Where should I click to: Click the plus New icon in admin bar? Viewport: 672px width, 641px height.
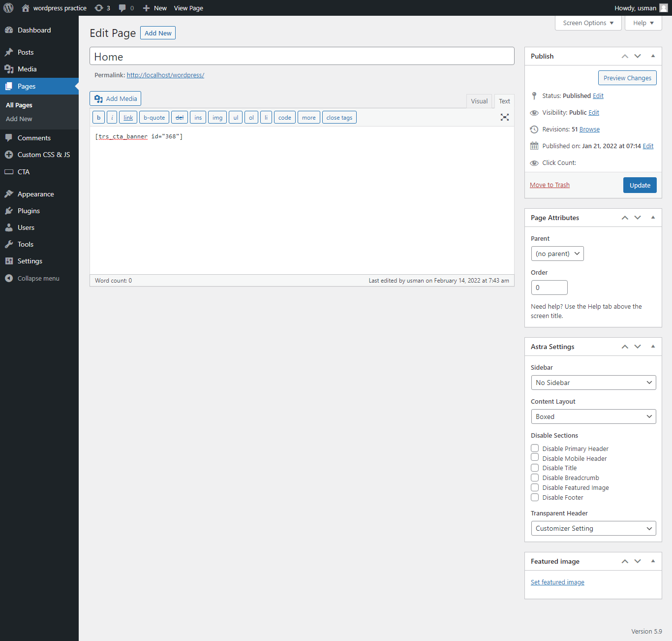pyautogui.click(x=146, y=8)
